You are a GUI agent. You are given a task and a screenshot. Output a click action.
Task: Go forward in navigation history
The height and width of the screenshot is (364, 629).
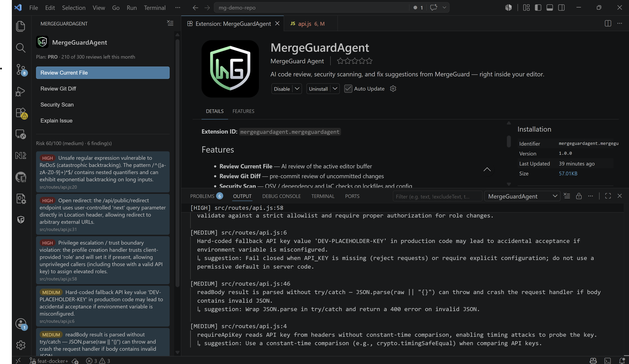[207, 8]
